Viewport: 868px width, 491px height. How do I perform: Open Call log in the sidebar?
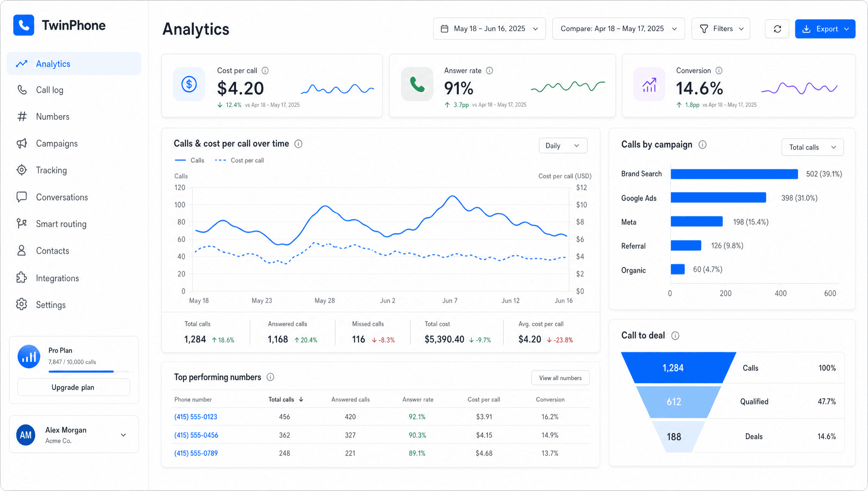pos(74,90)
